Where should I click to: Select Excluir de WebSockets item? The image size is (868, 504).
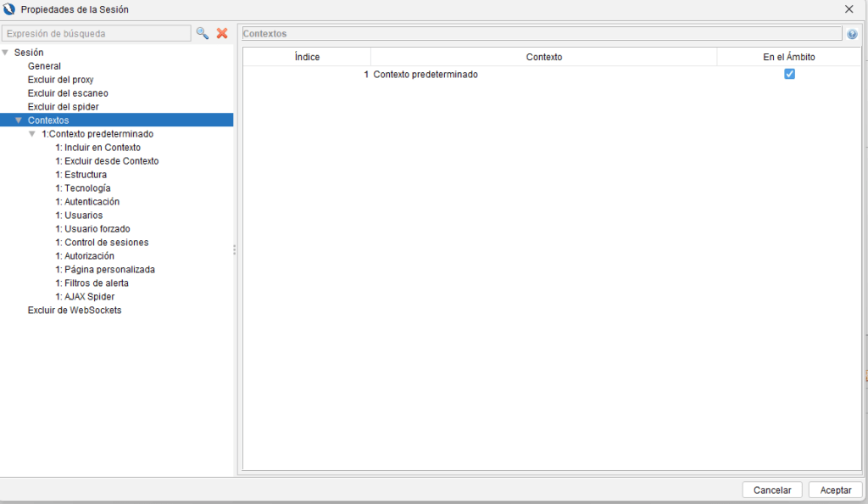coord(75,311)
